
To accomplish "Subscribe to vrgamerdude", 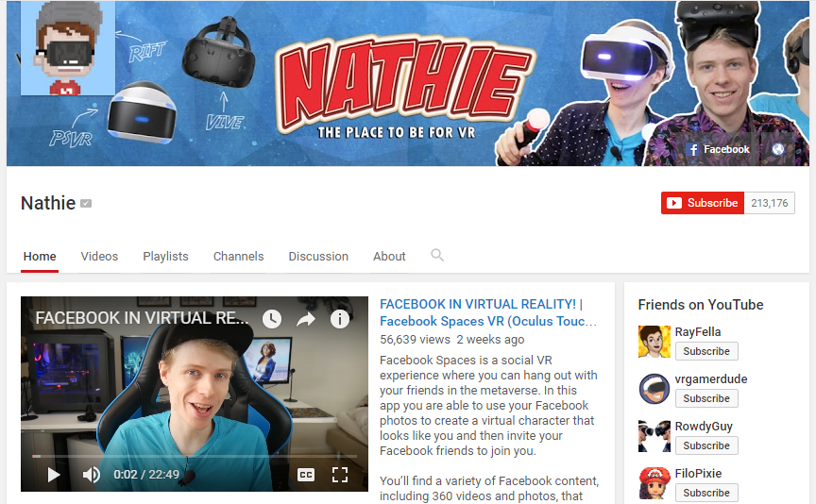I will [x=706, y=398].
